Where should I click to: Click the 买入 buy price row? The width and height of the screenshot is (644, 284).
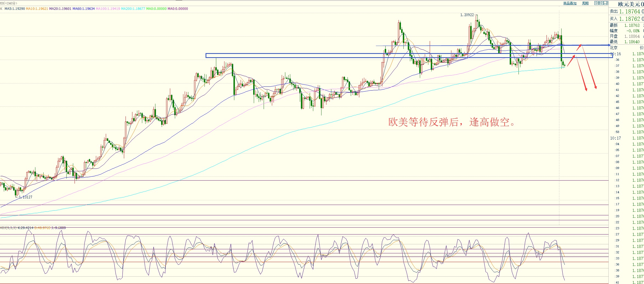tap(626, 19)
